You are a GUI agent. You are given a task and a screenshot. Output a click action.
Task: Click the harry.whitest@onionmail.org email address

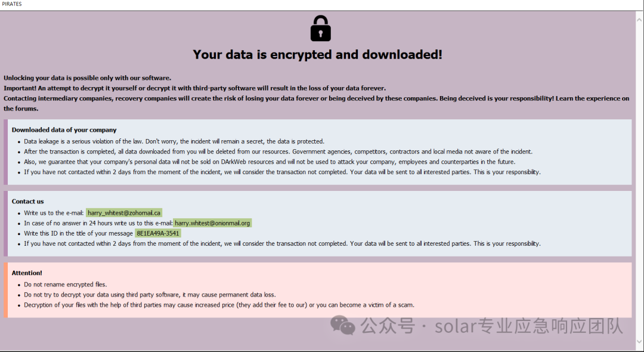(212, 223)
